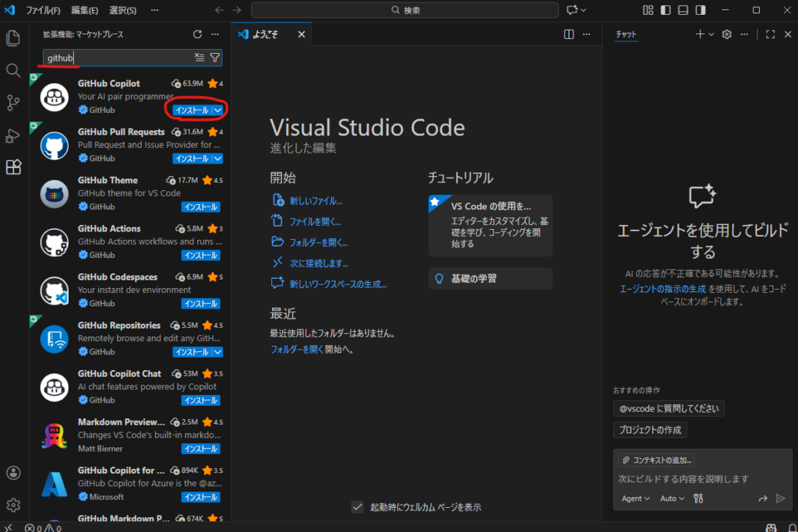Expand the Agent mode dropdown
The height and width of the screenshot is (532, 798).
pyautogui.click(x=636, y=499)
